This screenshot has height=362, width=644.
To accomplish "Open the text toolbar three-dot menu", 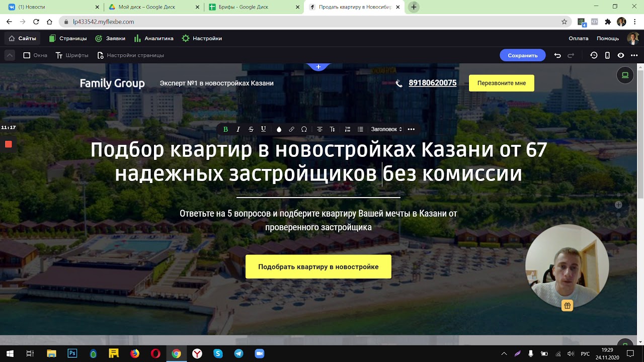I will coord(411,129).
